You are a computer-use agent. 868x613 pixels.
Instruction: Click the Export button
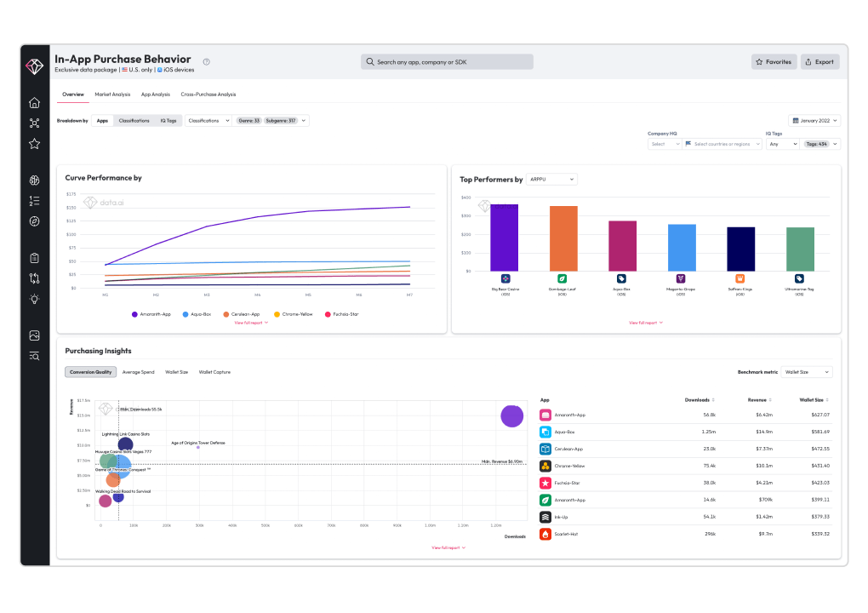819,62
